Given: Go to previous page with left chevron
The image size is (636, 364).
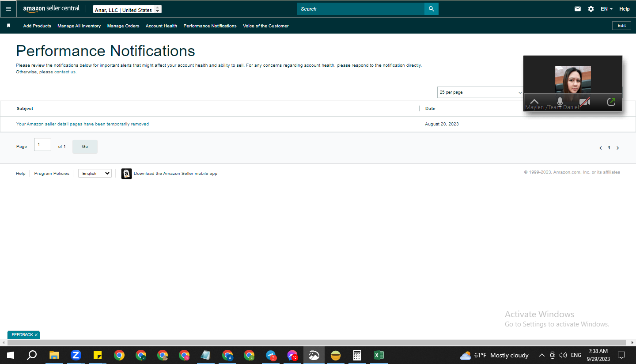Looking at the screenshot, I should (601, 148).
